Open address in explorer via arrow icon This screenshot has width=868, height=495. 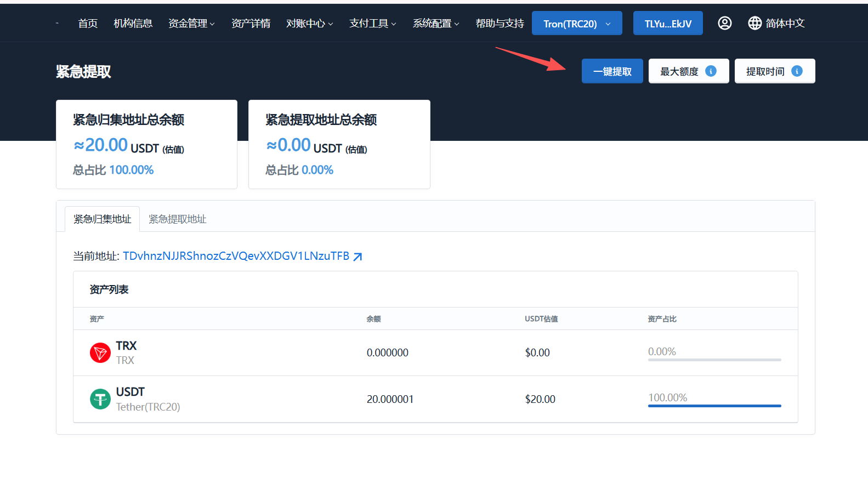click(358, 257)
